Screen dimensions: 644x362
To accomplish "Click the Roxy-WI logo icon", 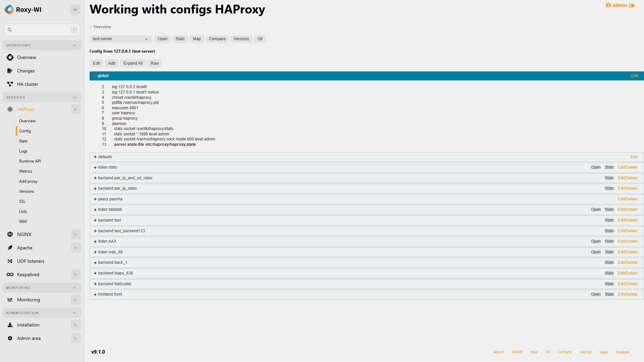I will coord(9,10).
